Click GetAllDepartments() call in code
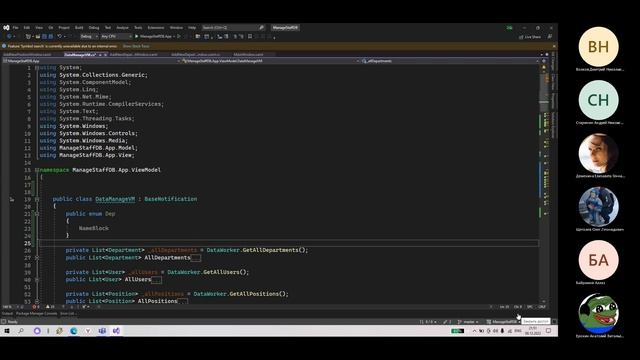The height and width of the screenshot is (360, 640). tap(275, 250)
